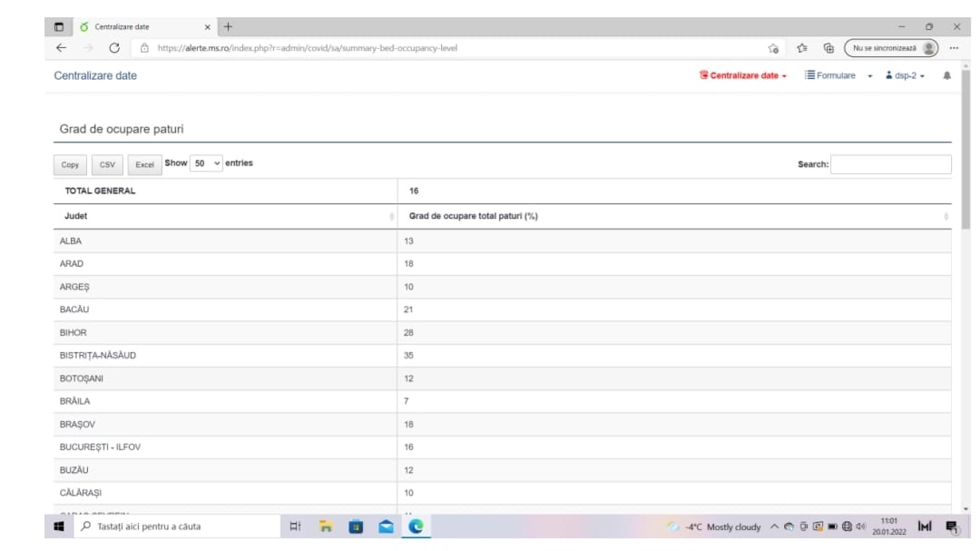
Task: Click the browser back arrow
Action: (x=61, y=48)
